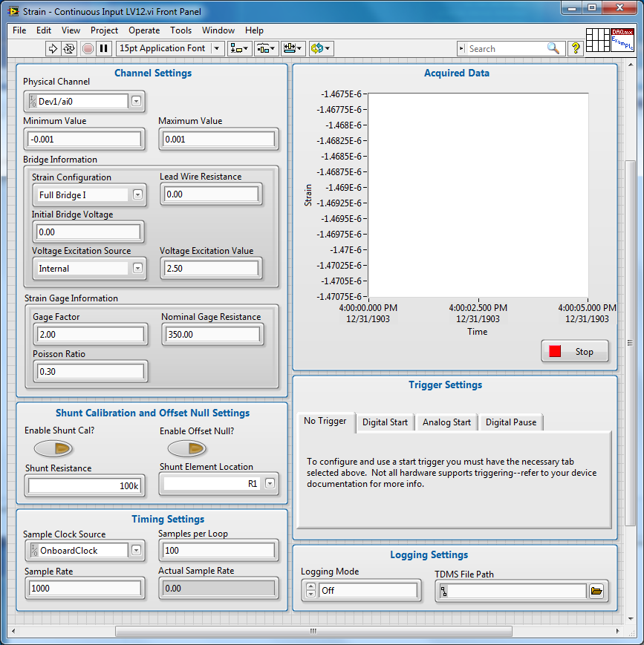Expand the Physical Channel dropdown
The width and height of the screenshot is (644, 645).
tap(137, 102)
